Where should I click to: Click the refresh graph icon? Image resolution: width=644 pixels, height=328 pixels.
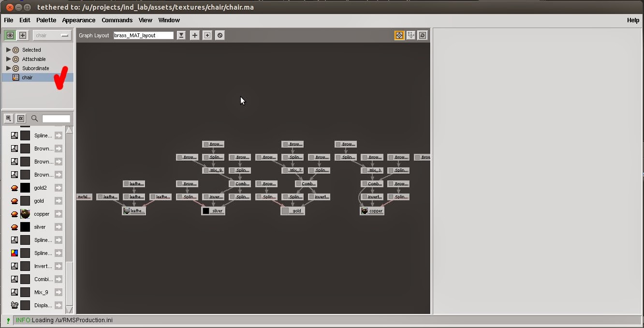423,35
